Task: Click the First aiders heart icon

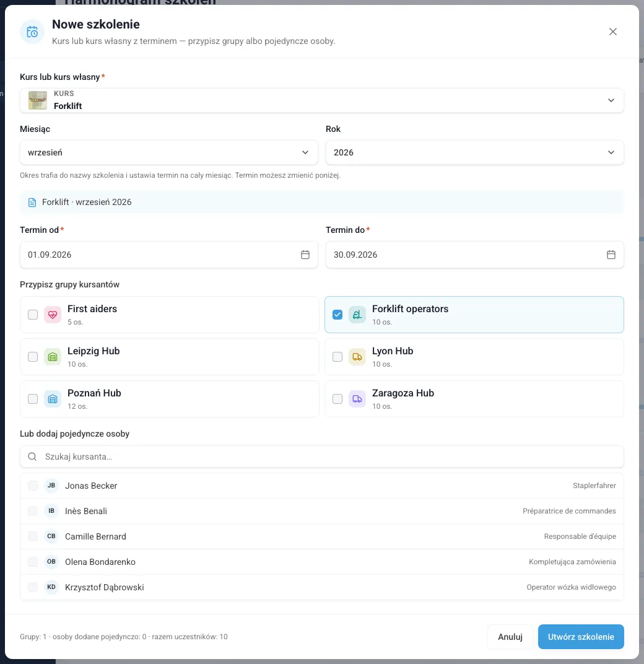Action: pos(53,315)
